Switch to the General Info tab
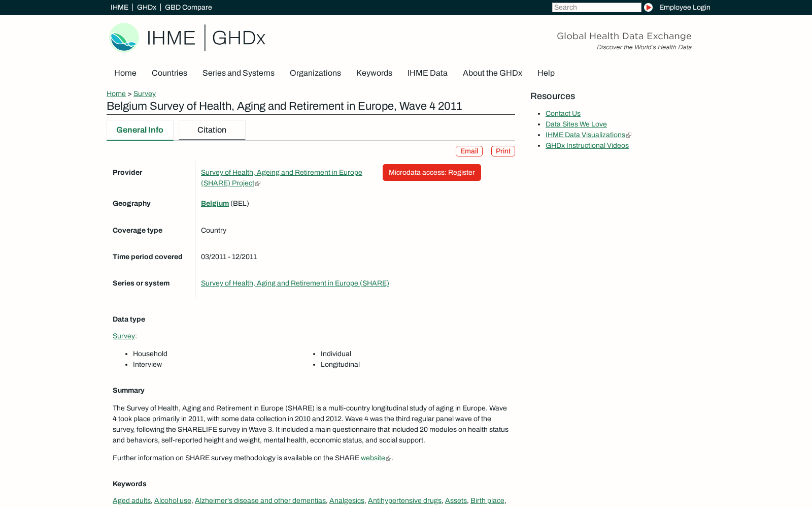Image resolution: width=812 pixels, height=508 pixels. (x=140, y=130)
